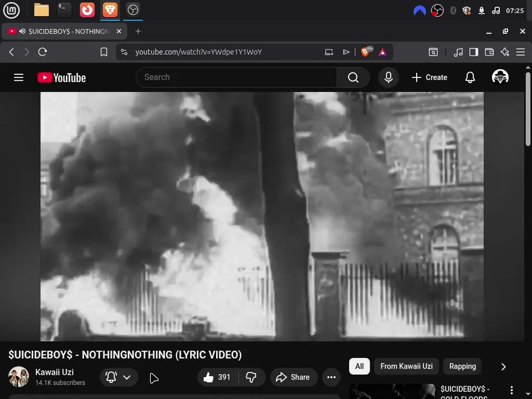Open the Brave main hamburger menu
Image resolution: width=532 pixels, height=399 pixels.
(520, 52)
